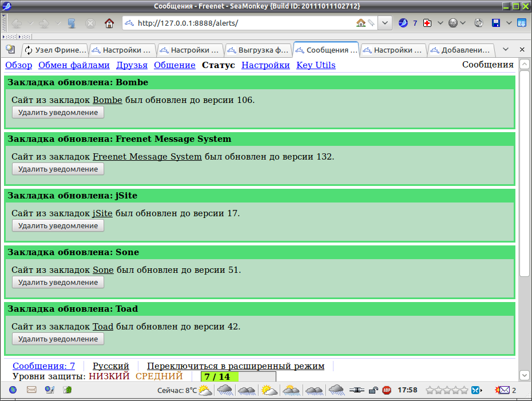
Task: Open the dropdown arrow beside the floppy icon
Action: coord(509,23)
